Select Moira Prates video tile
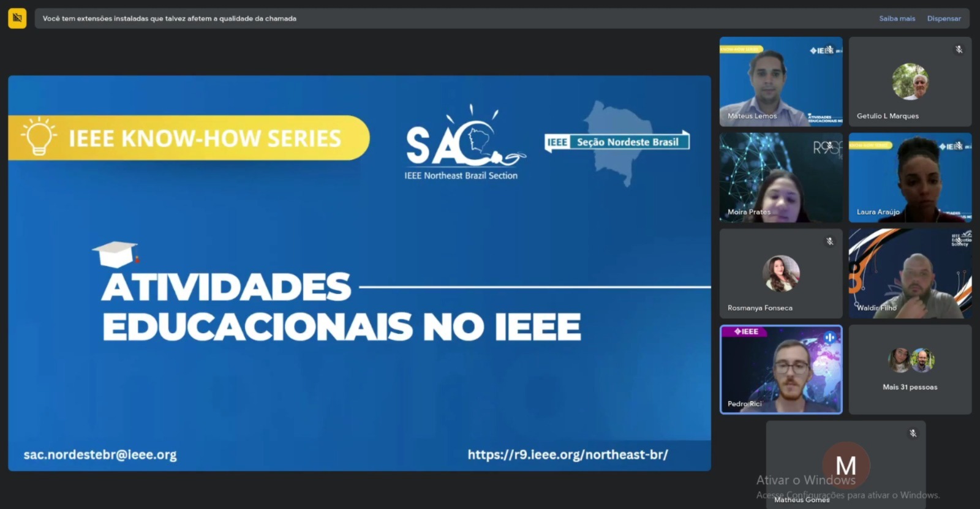 point(781,178)
